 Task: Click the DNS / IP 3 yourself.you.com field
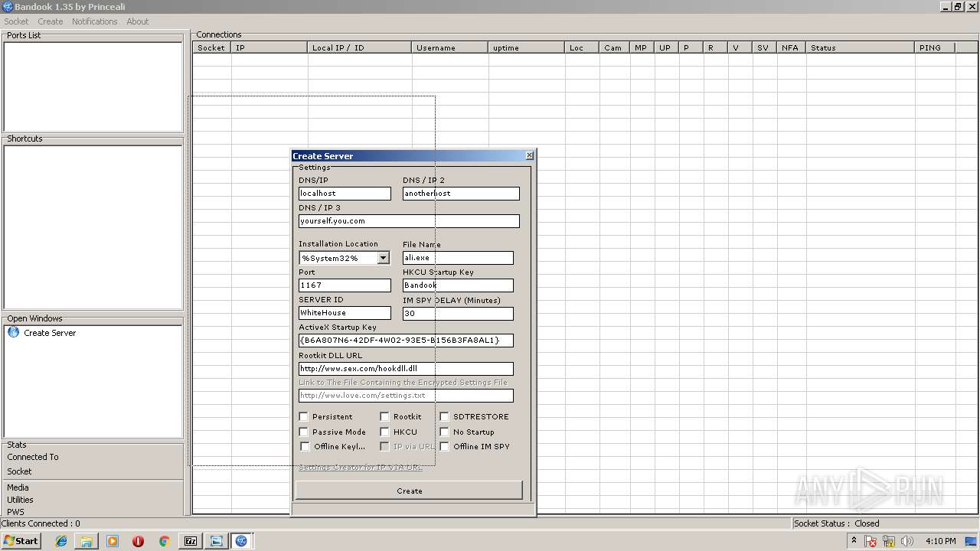click(x=409, y=221)
